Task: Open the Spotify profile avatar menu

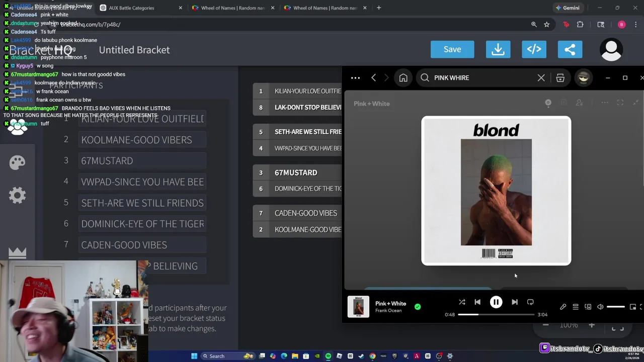Action: (x=584, y=78)
